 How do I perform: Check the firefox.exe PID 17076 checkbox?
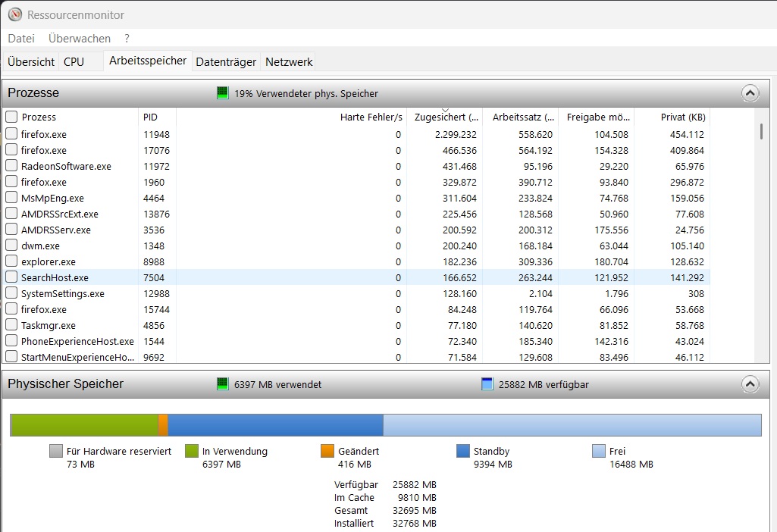[x=11, y=149]
